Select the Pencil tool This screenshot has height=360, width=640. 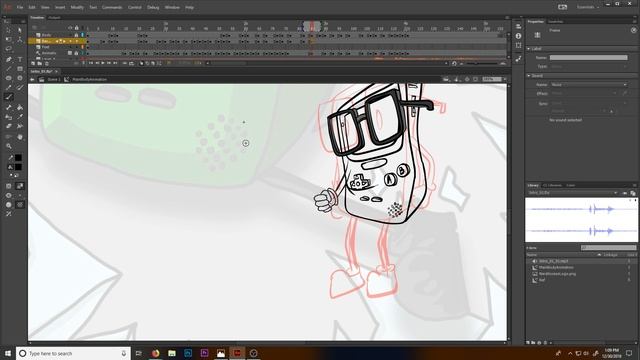(x=9, y=87)
